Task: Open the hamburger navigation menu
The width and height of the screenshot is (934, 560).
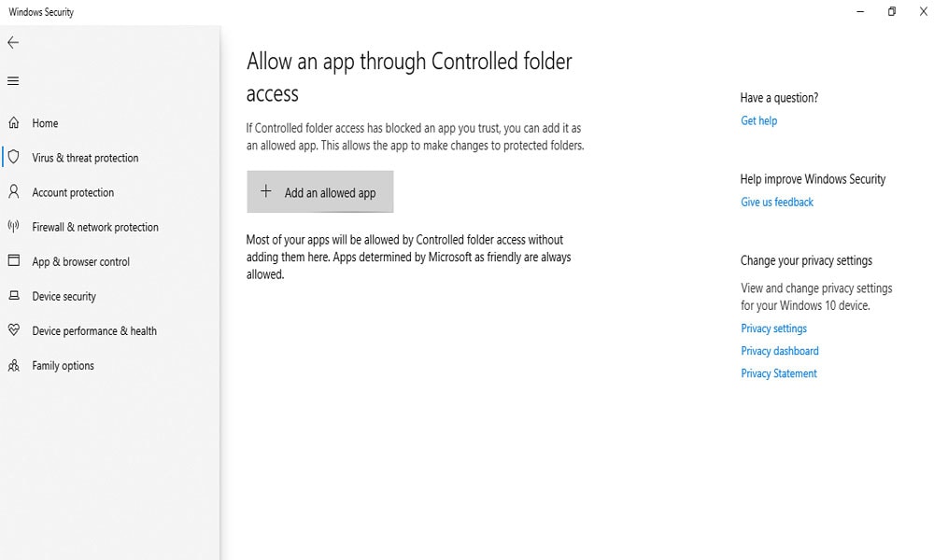Action: click(13, 81)
